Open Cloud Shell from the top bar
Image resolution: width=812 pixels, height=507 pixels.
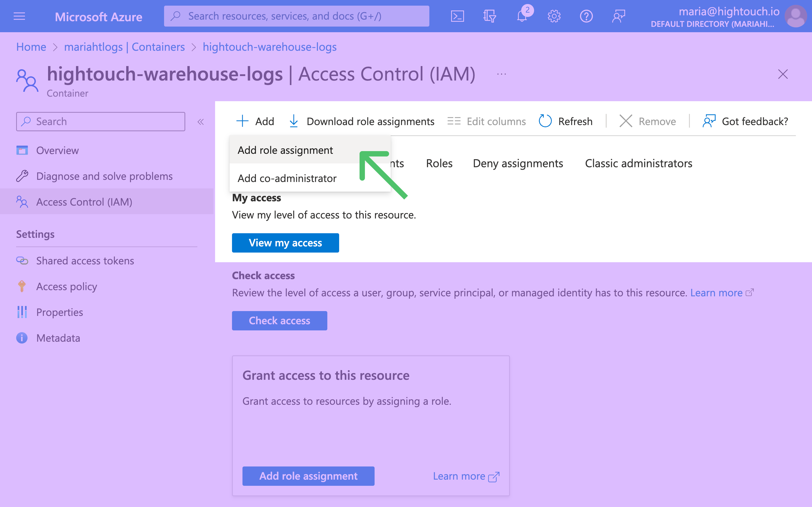[457, 16]
